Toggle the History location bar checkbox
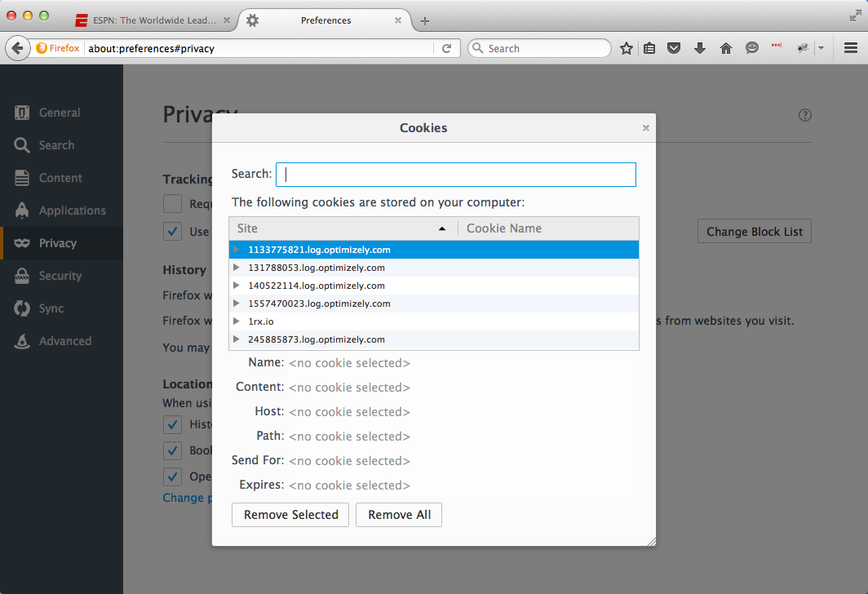868x594 pixels. point(172,424)
